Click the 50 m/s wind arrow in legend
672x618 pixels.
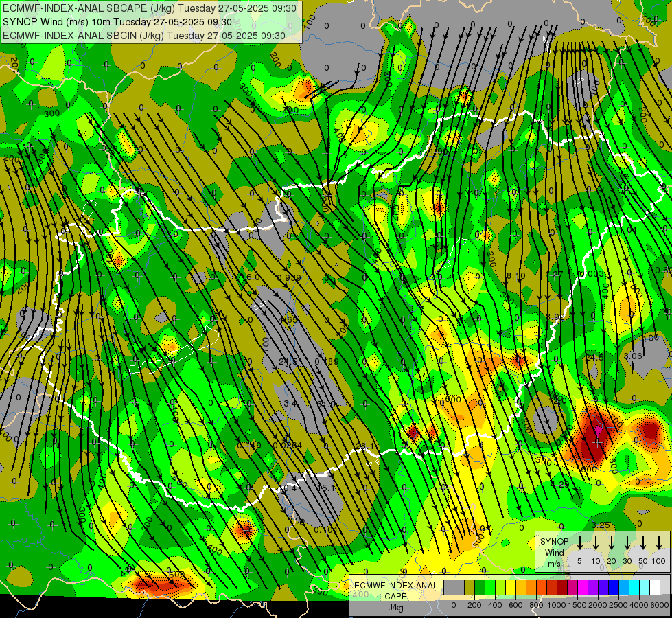tap(643, 542)
